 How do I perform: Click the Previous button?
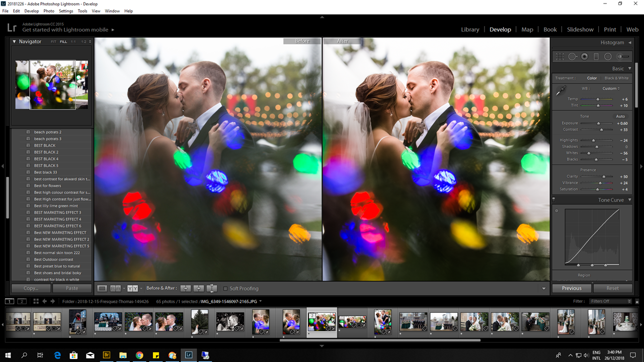click(572, 288)
